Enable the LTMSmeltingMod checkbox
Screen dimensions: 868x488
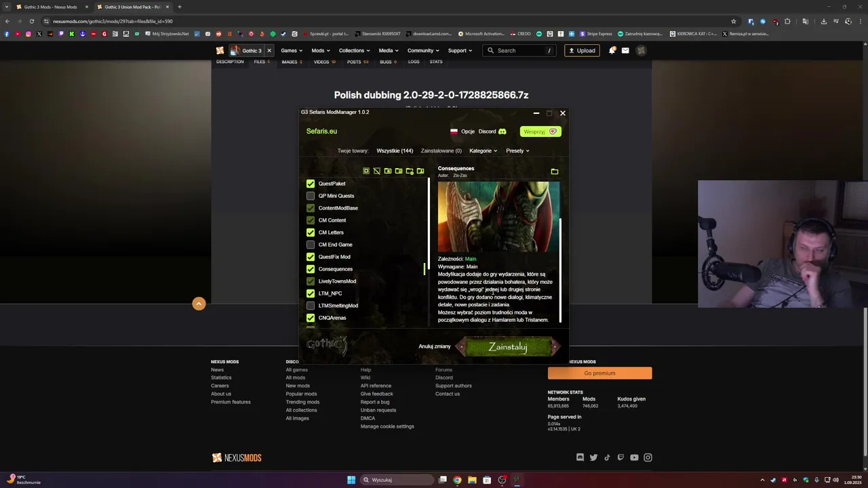click(x=311, y=306)
